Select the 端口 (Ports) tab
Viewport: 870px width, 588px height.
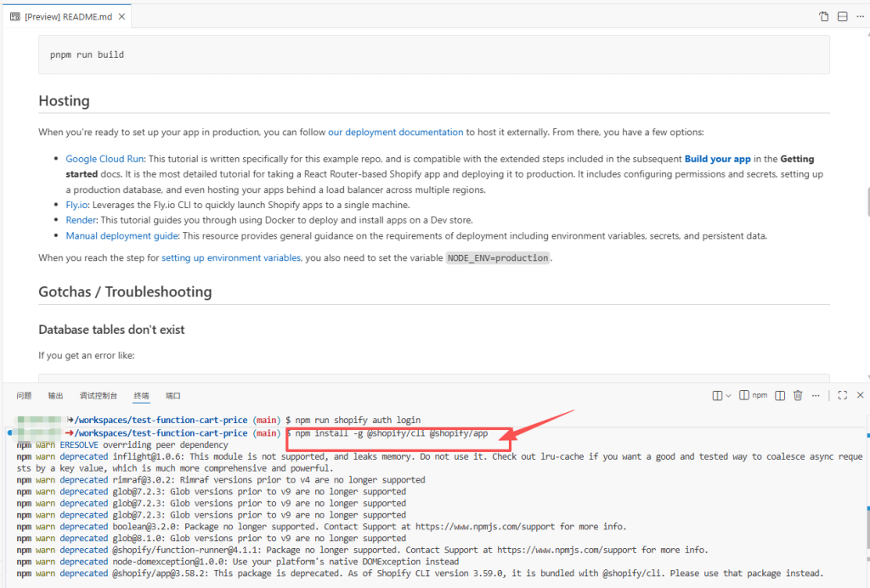[x=173, y=396]
